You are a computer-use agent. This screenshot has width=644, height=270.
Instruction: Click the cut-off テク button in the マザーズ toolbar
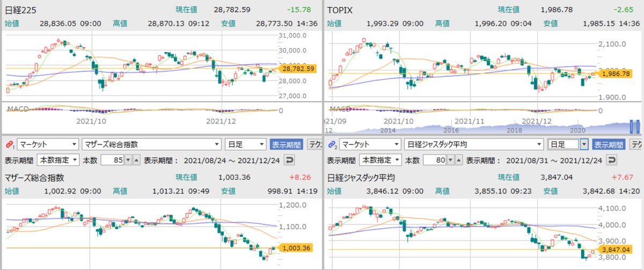pos(315,144)
